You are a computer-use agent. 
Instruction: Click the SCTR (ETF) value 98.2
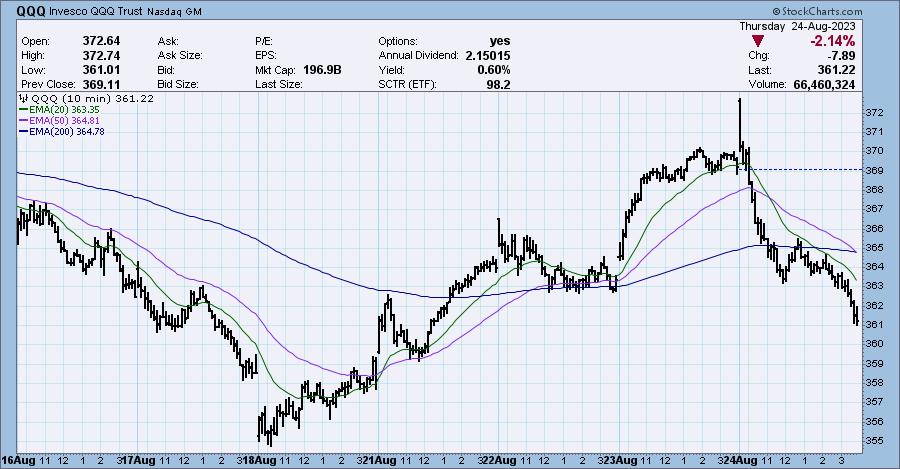pyautogui.click(x=499, y=84)
